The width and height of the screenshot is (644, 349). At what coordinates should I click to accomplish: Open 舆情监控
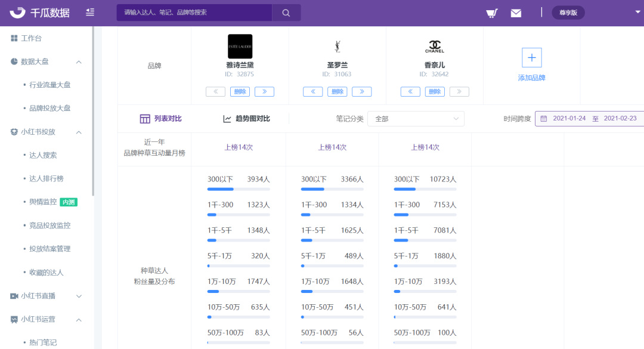point(43,202)
